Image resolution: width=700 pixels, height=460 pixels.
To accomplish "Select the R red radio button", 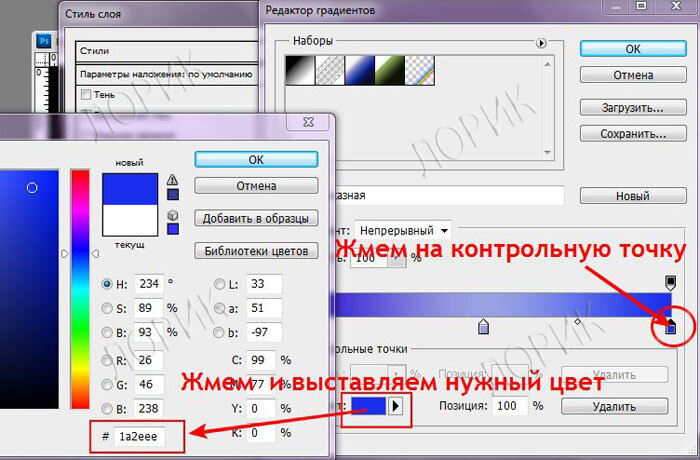I will tap(107, 360).
